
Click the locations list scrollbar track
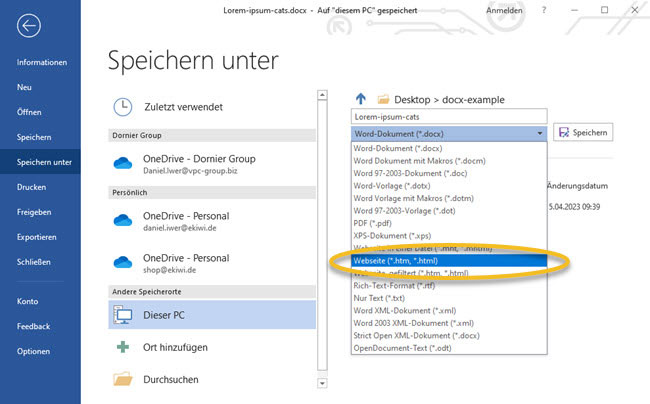coord(322,236)
